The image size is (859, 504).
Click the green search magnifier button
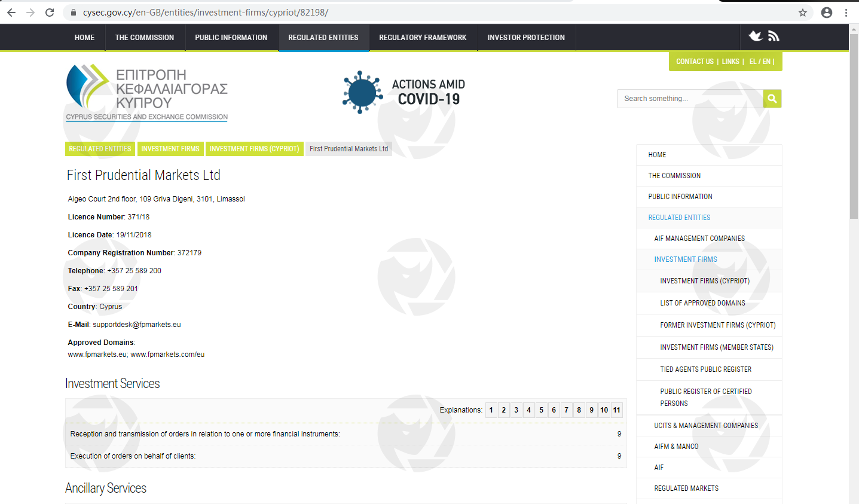coord(772,99)
